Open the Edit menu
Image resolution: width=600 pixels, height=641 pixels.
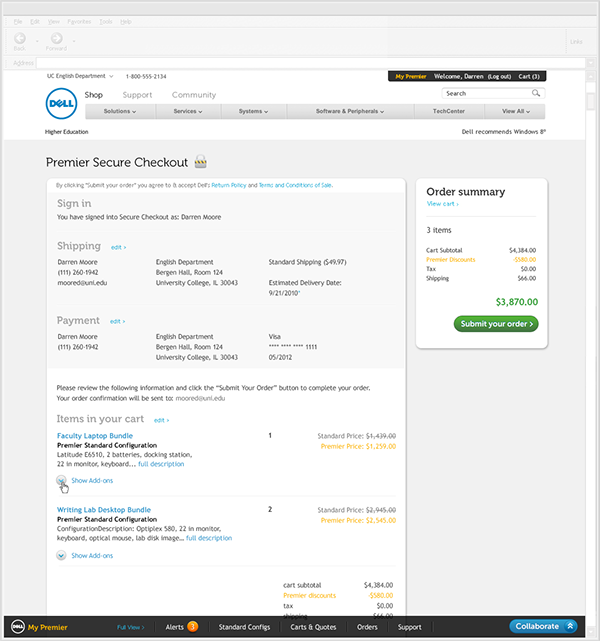[35, 22]
